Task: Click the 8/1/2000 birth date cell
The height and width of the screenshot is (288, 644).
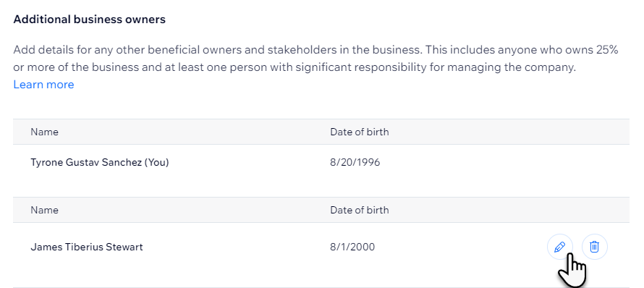Action: pos(352,247)
